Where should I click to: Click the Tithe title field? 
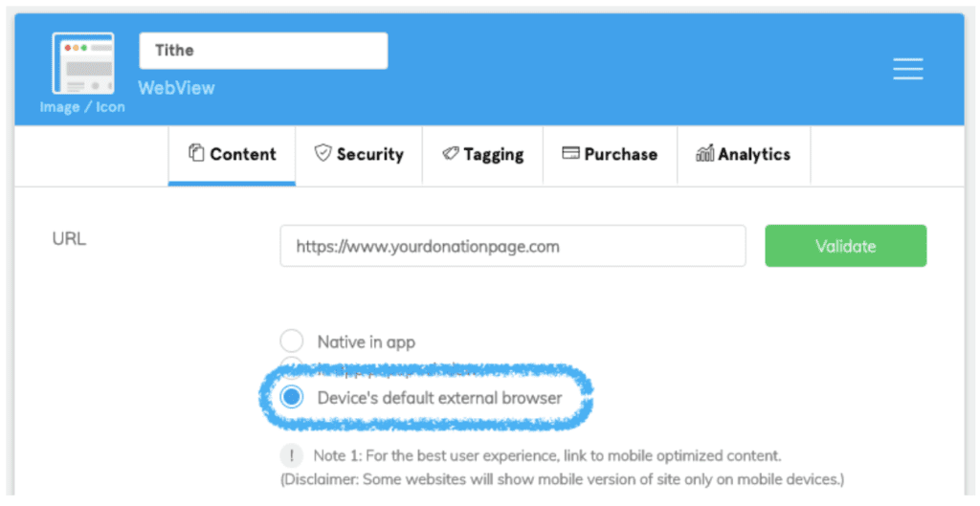pyautogui.click(x=263, y=51)
